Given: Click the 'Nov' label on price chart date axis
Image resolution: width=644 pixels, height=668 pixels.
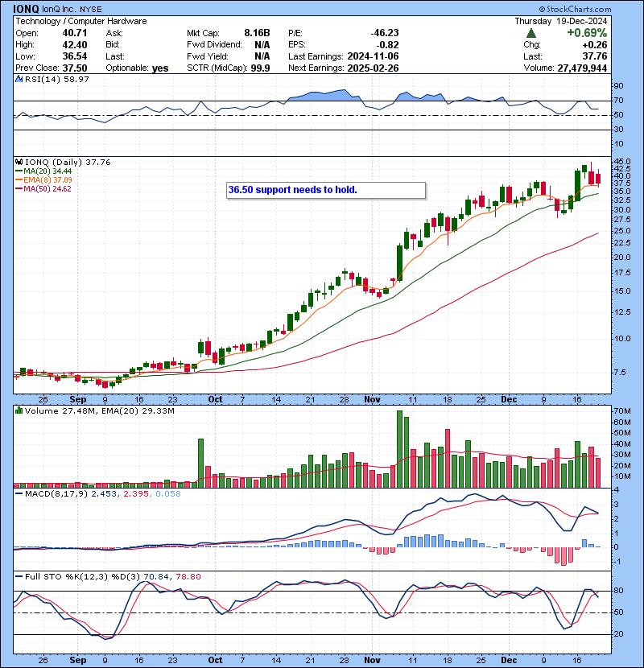Looking at the screenshot, I should point(372,400).
